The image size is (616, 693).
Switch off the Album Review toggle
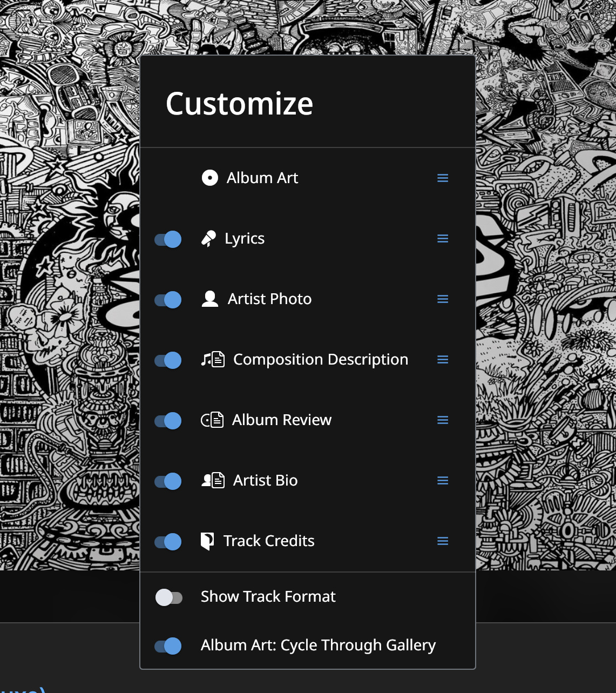coord(168,421)
